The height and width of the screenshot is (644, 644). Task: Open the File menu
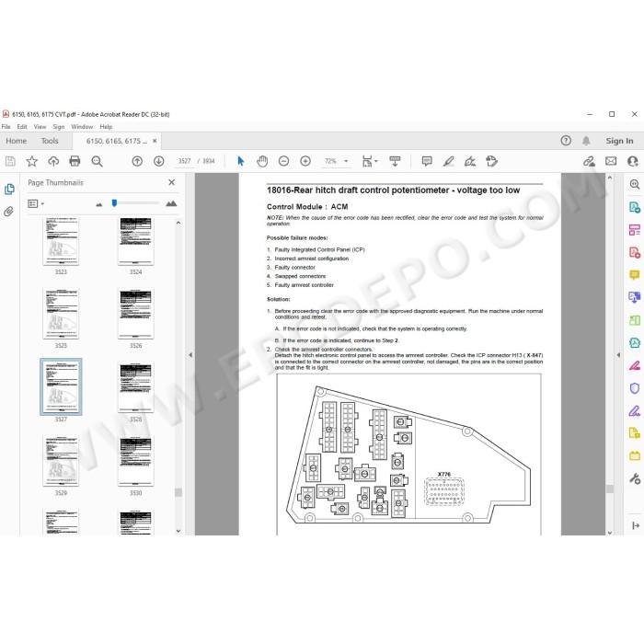[x=6, y=127]
